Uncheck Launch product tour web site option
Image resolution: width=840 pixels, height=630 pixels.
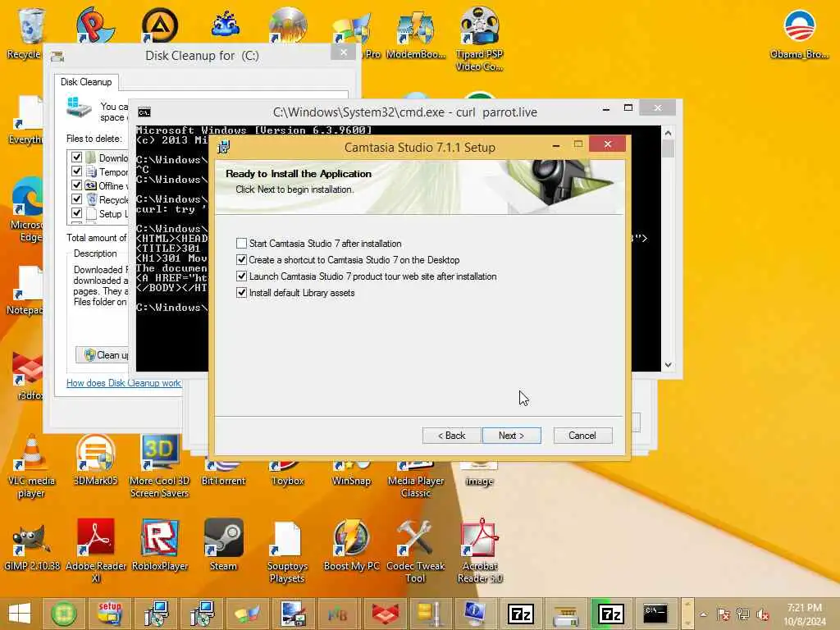[242, 276]
